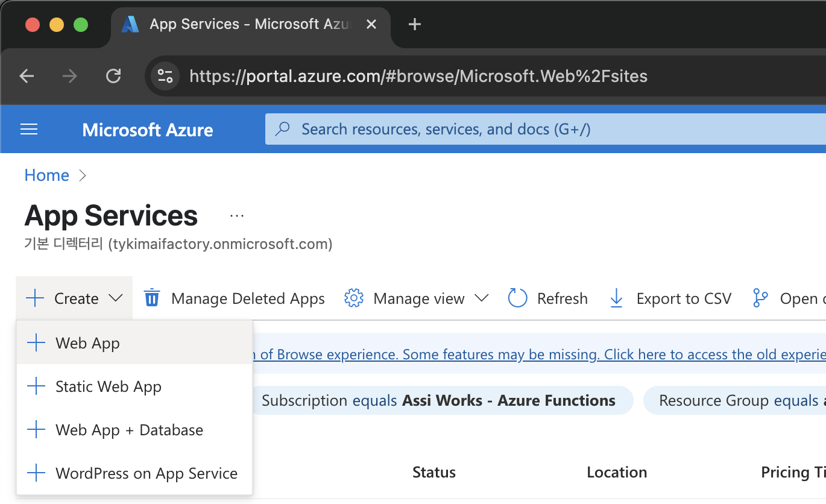This screenshot has width=826, height=504.
Task: Select Web App + Database option
Action: coord(129,430)
